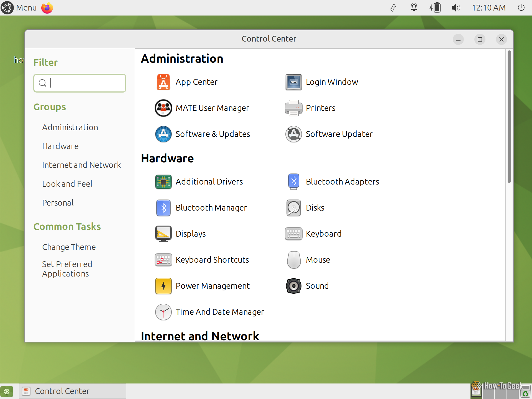Open the Menu button in top panel

19,8
